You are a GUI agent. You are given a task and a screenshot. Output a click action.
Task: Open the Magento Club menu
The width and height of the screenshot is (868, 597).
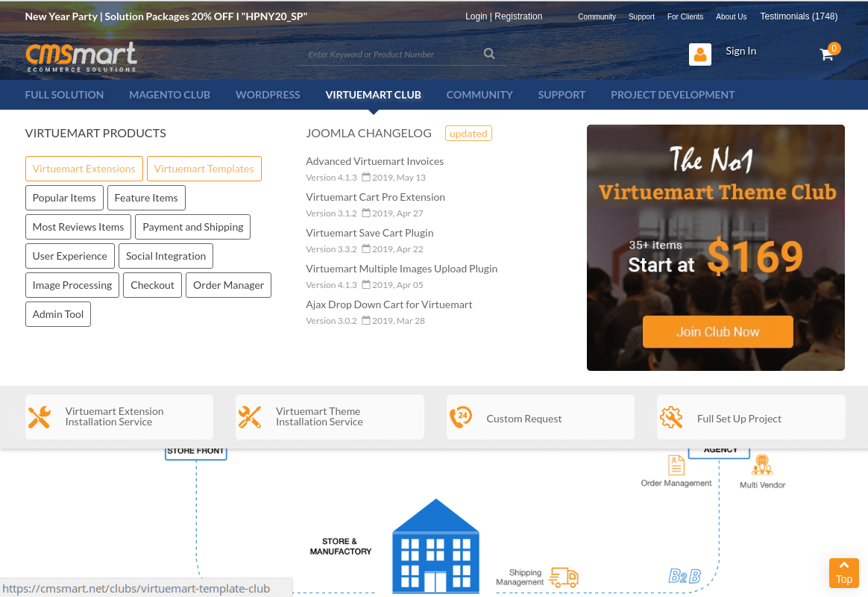tap(169, 95)
